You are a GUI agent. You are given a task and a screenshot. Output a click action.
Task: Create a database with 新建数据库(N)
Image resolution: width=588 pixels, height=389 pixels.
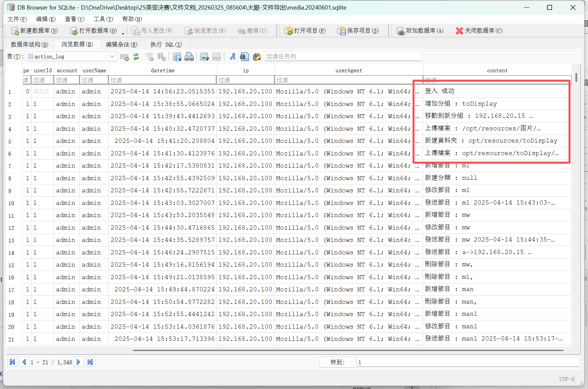[34, 31]
